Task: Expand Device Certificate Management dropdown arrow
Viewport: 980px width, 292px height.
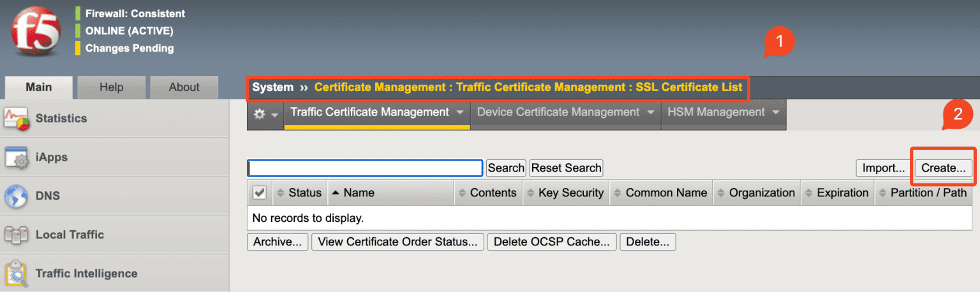Action: tap(650, 113)
